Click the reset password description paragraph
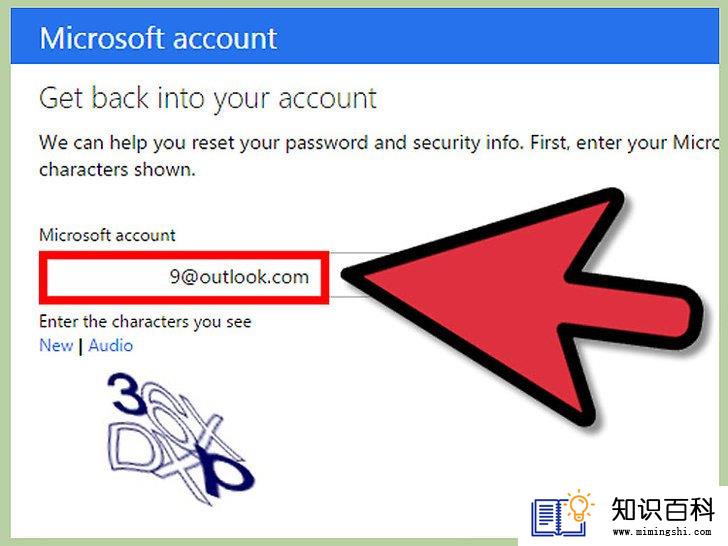The height and width of the screenshot is (546, 728). 379,156
